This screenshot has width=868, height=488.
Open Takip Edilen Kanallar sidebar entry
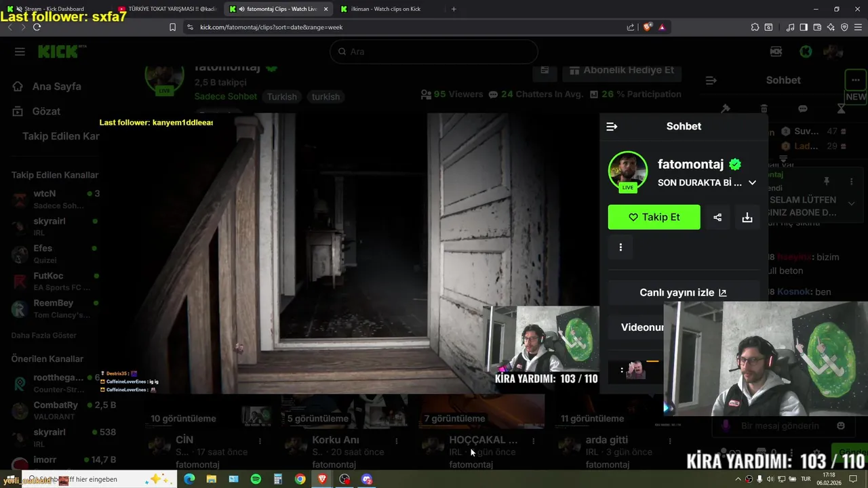(x=61, y=136)
